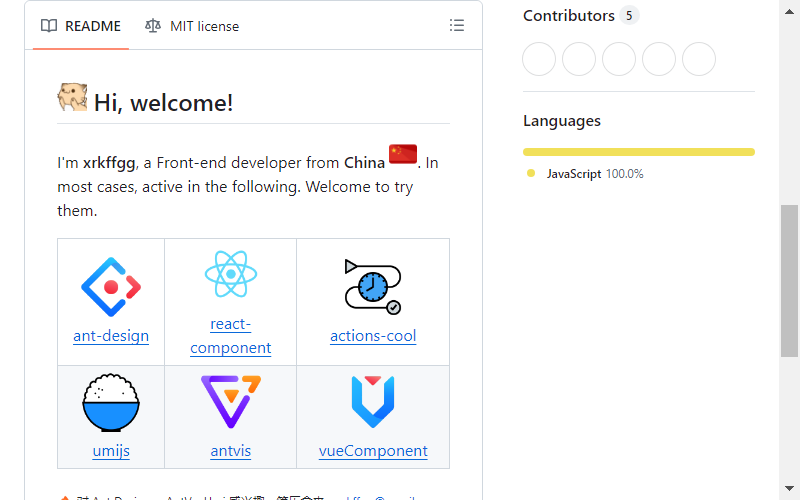Click the actions-cool clock workflow logo
Viewport: 800px width, 500px height.
click(373, 287)
